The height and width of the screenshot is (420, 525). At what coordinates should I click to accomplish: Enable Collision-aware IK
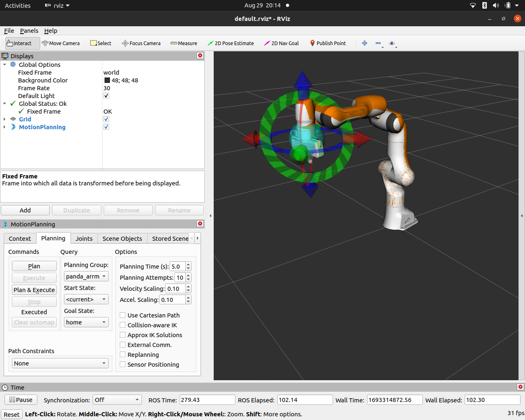pos(123,325)
